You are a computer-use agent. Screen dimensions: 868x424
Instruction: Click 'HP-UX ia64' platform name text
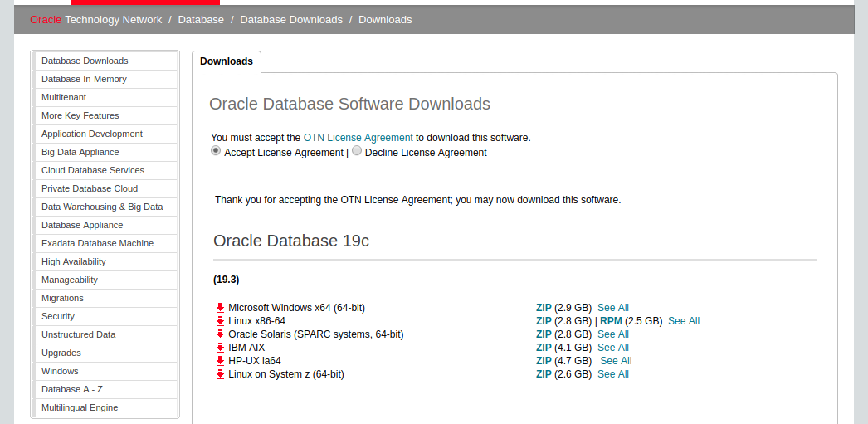255,361
